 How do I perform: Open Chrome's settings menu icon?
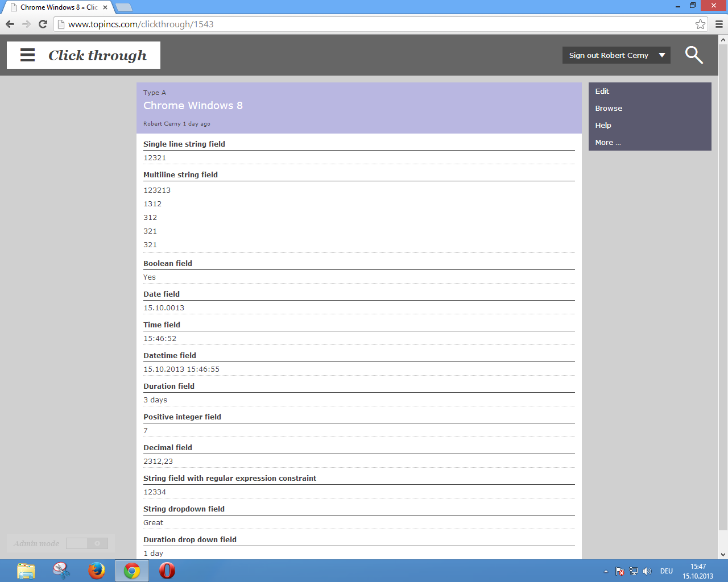719,24
